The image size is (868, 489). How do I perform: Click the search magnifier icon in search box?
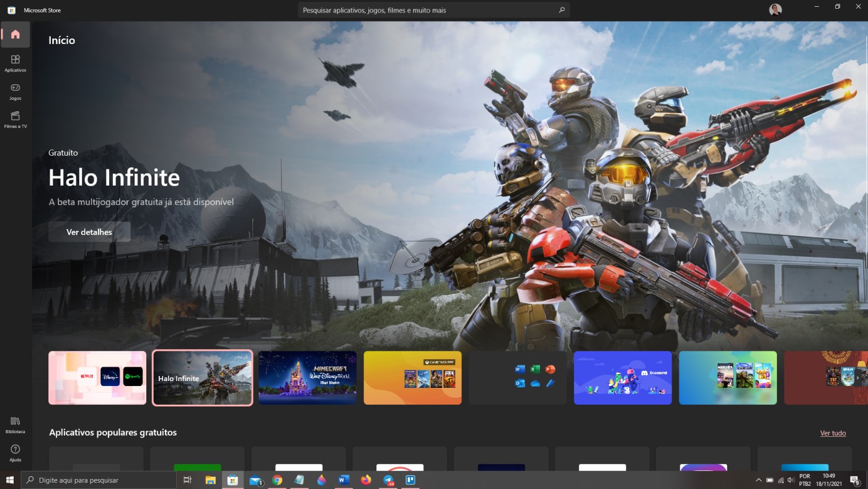coord(562,10)
